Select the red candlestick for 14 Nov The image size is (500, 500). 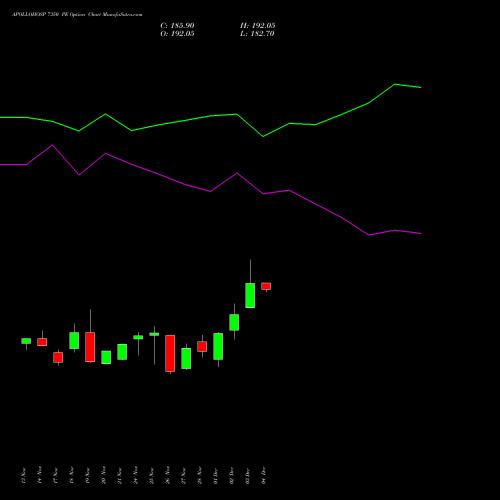tap(42, 342)
